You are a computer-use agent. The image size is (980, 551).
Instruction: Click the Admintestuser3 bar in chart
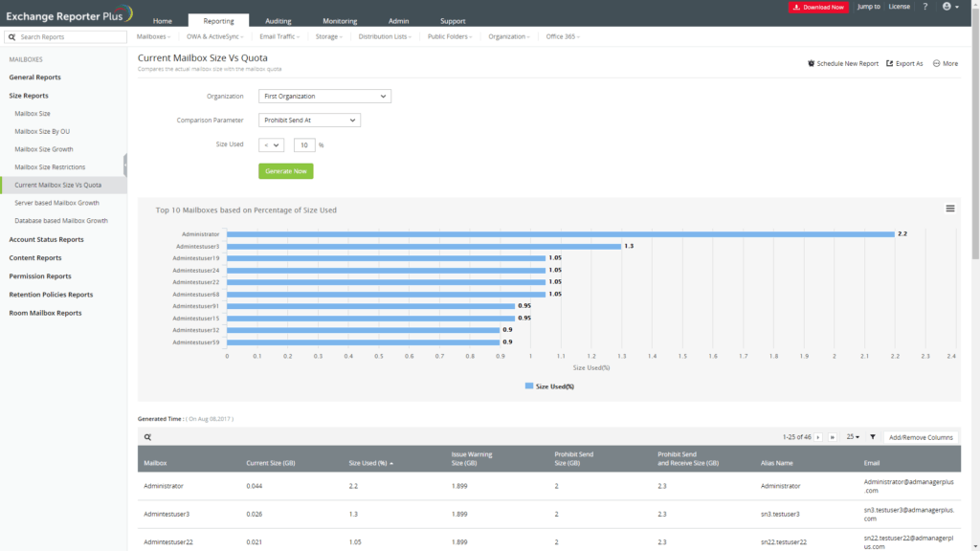pyautogui.click(x=424, y=246)
